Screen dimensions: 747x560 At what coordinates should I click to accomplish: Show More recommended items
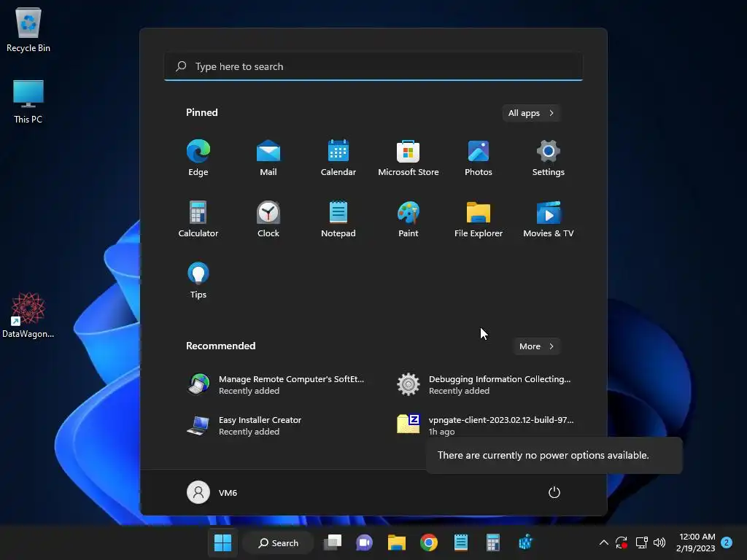(x=537, y=346)
